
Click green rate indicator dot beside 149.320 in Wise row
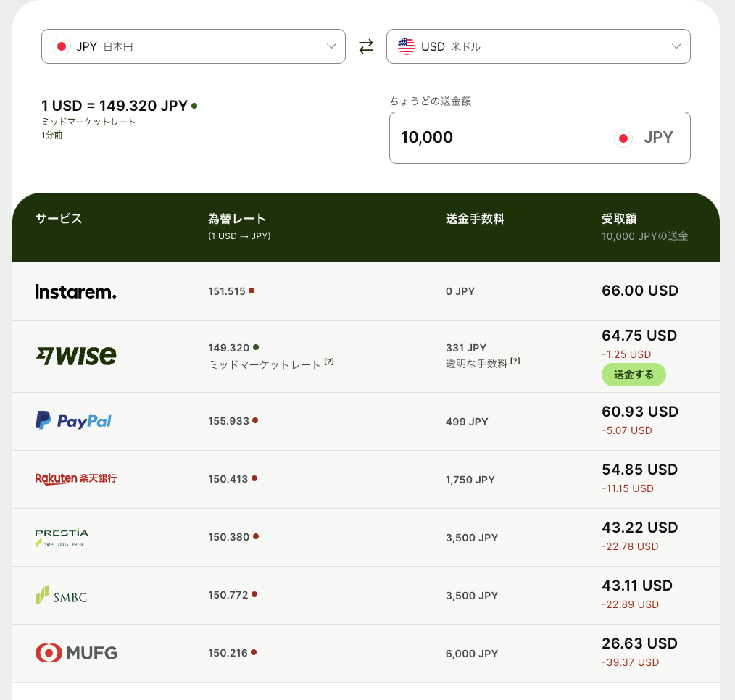[256, 347]
